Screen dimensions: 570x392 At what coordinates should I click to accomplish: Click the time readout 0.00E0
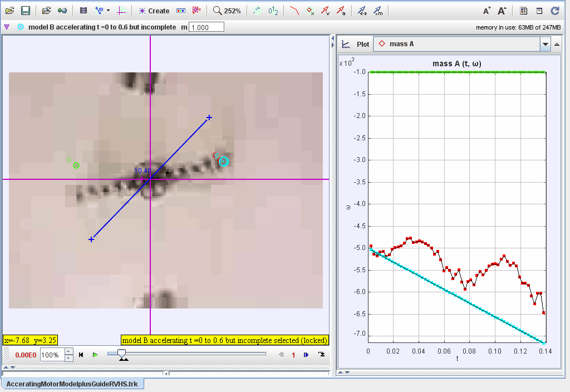[x=26, y=355]
